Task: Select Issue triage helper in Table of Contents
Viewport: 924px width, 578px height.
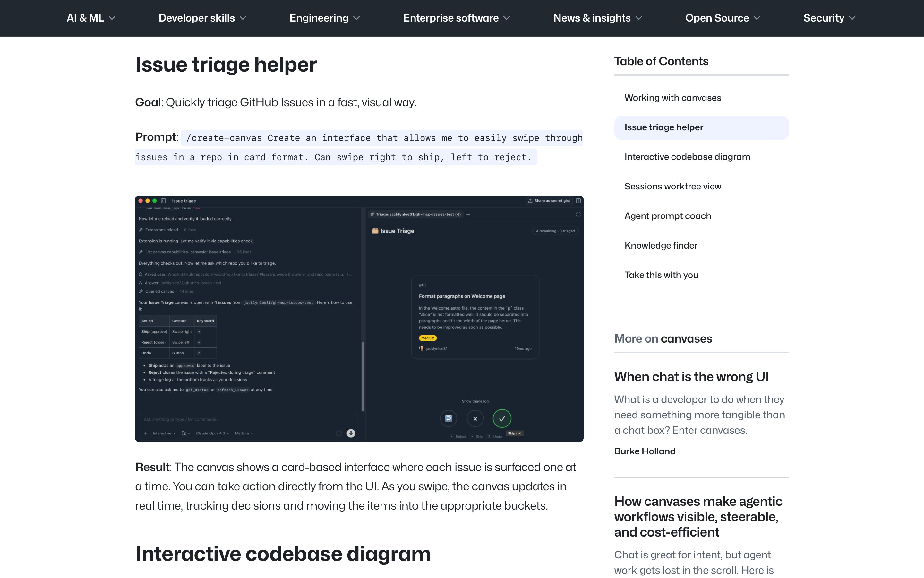Action: tap(701, 128)
